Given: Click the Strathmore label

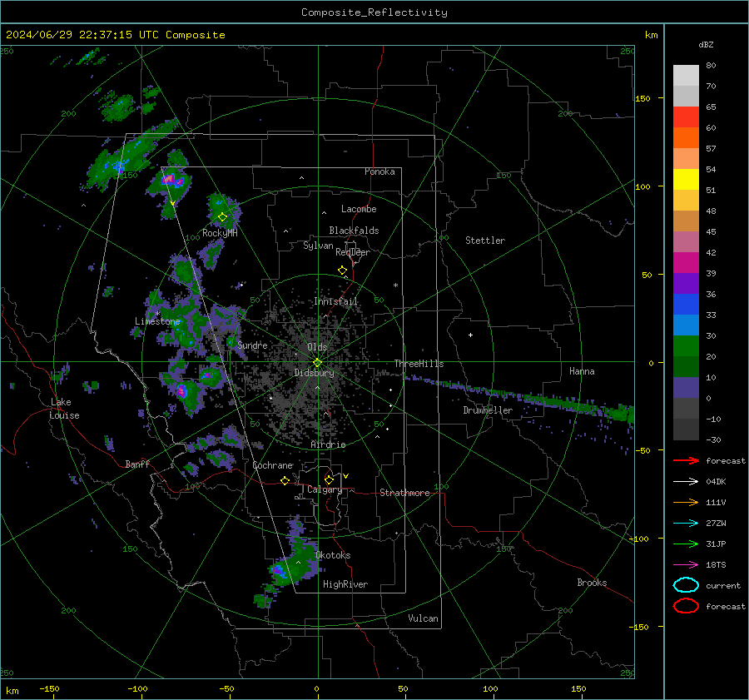Looking at the screenshot, I should pos(404,493).
